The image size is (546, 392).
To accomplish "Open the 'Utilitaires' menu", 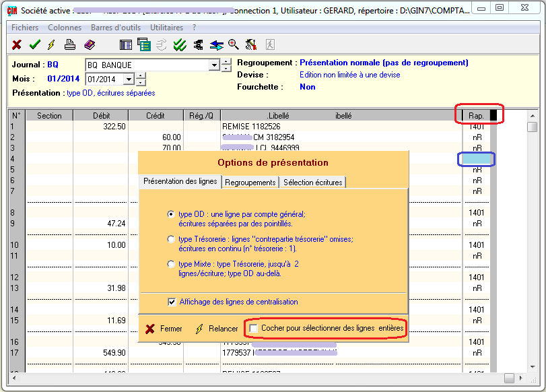I will click(166, 28).
